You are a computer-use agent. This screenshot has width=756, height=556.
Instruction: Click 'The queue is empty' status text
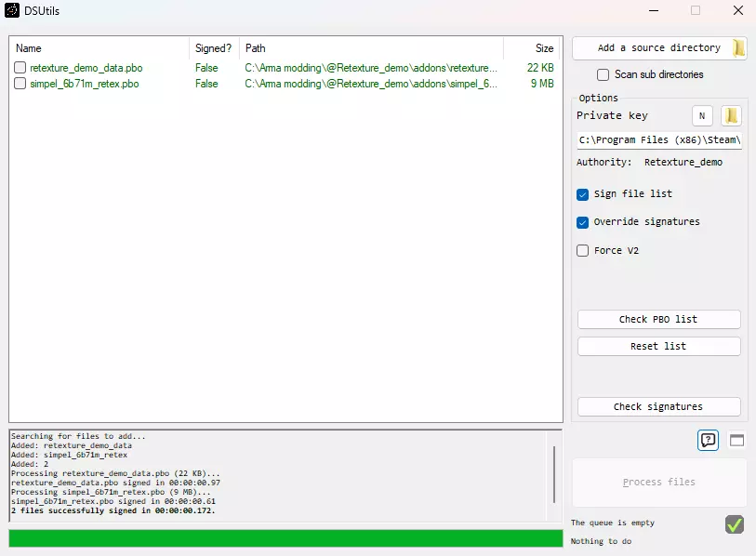coord(613,523)
